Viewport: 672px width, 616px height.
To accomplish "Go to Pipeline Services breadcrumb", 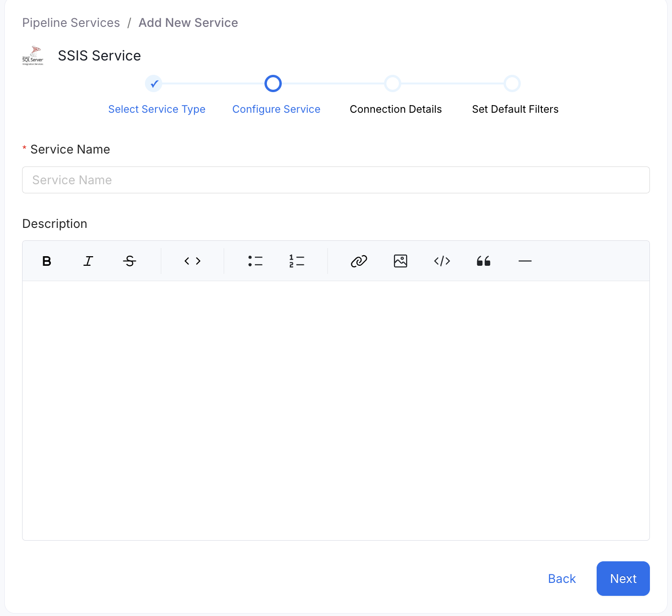I will (x=71, y=23).
